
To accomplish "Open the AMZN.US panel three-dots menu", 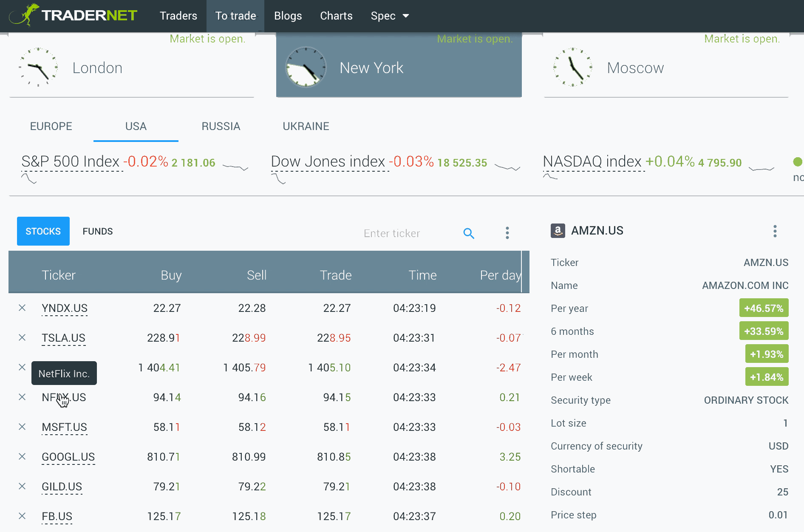I will point(775,231).
